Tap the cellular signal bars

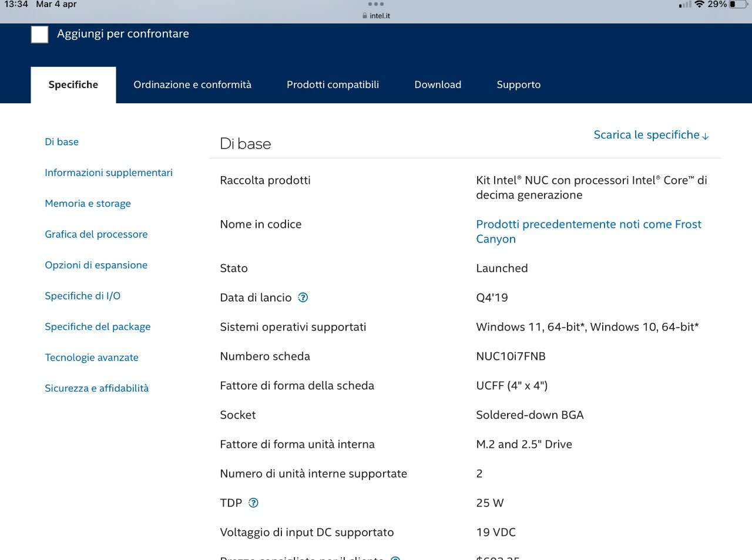(685, 5)
